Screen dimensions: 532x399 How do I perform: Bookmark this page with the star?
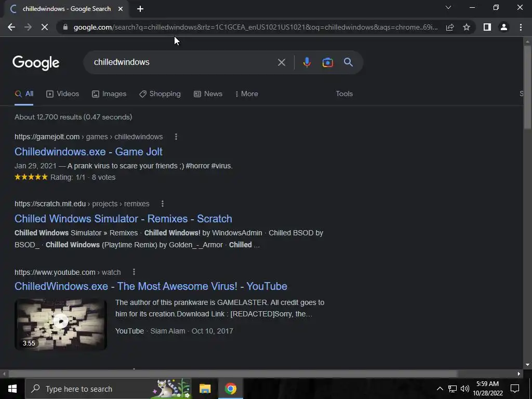click(467, 27)
